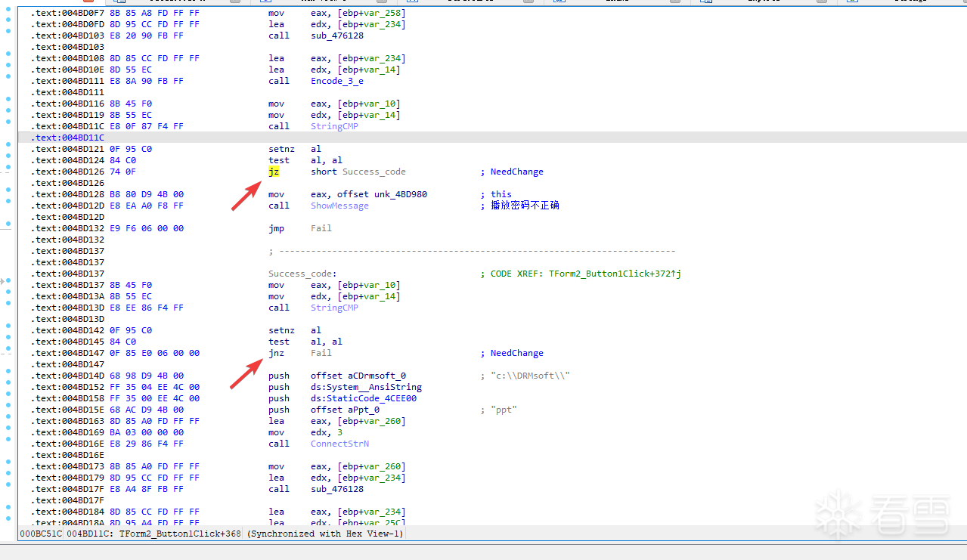This screenshot has height=560, width=967.
Task: Click file offset 000BC51C in status bar
Action: pyautogui.click(x=40, y=534)
